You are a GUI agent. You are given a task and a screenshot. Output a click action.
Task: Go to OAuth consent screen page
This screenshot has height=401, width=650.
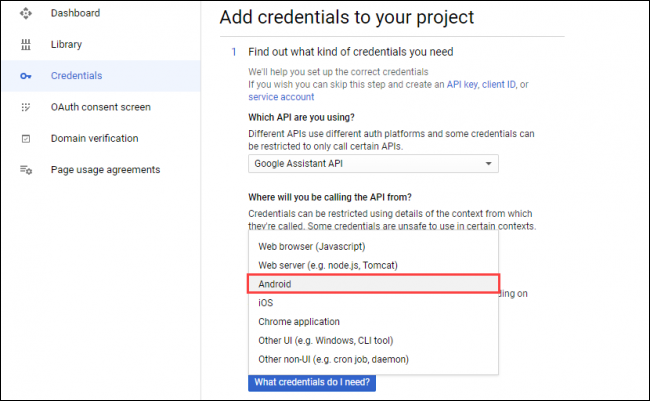(100, 107)
